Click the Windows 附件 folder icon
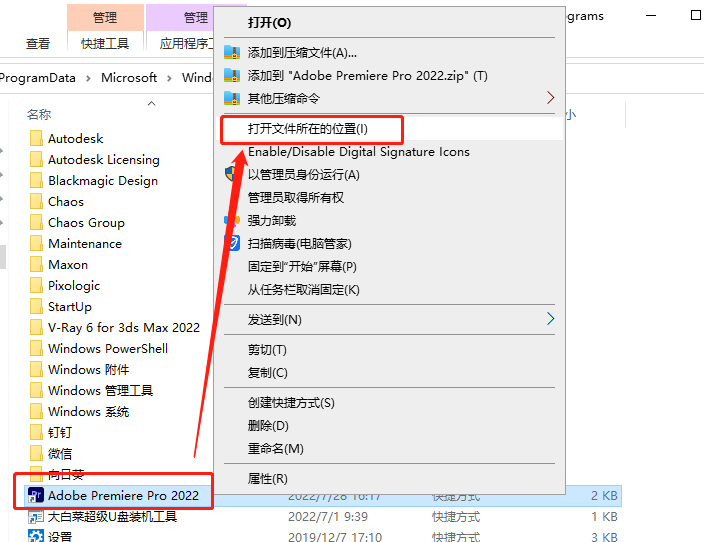 click(x=36, y=370)
